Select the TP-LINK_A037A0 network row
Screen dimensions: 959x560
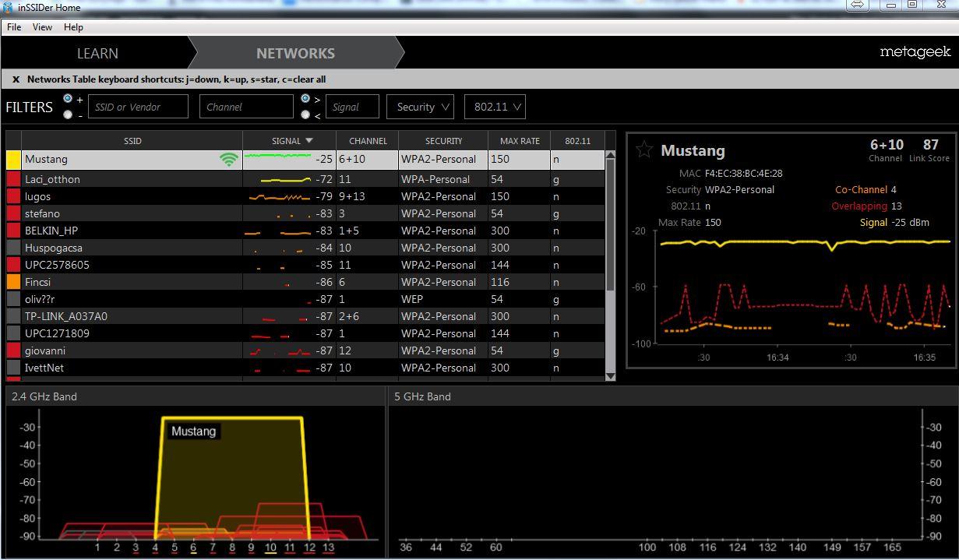click(305, 316)
